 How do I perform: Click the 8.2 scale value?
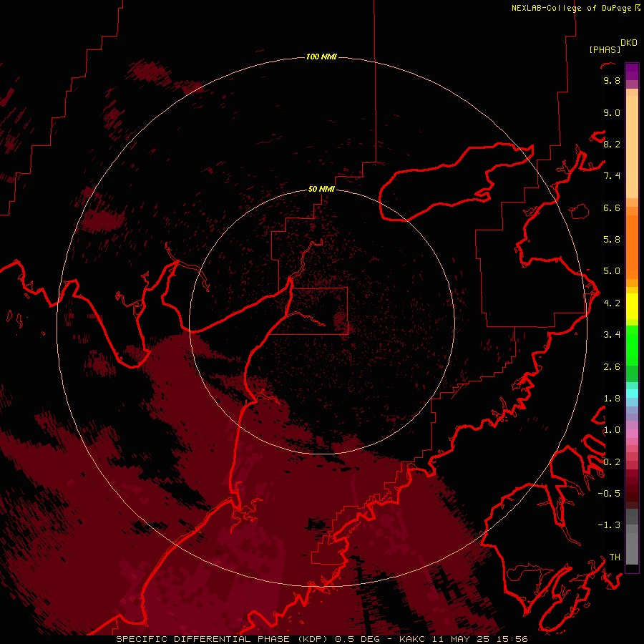pos(612,144)
